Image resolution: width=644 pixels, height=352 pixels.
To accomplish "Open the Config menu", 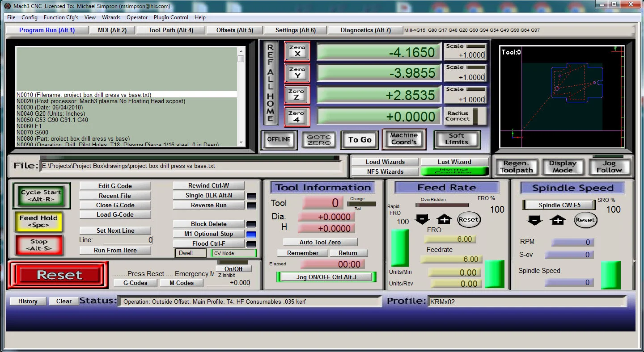I will (x=30, y=17).
